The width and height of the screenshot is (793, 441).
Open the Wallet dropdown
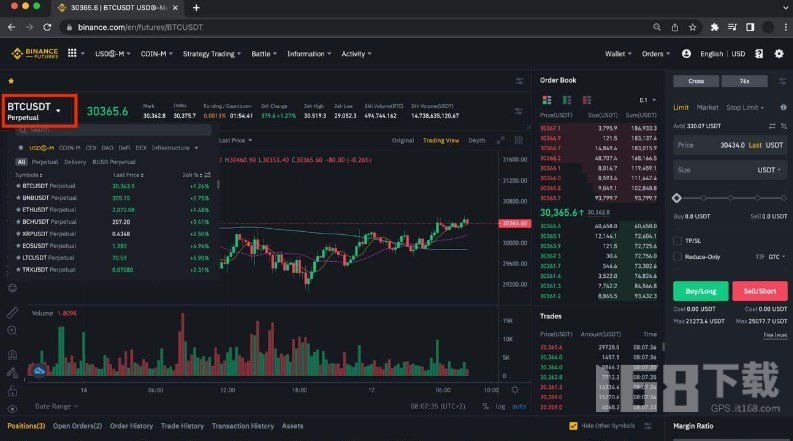click(x=618, y=54)
